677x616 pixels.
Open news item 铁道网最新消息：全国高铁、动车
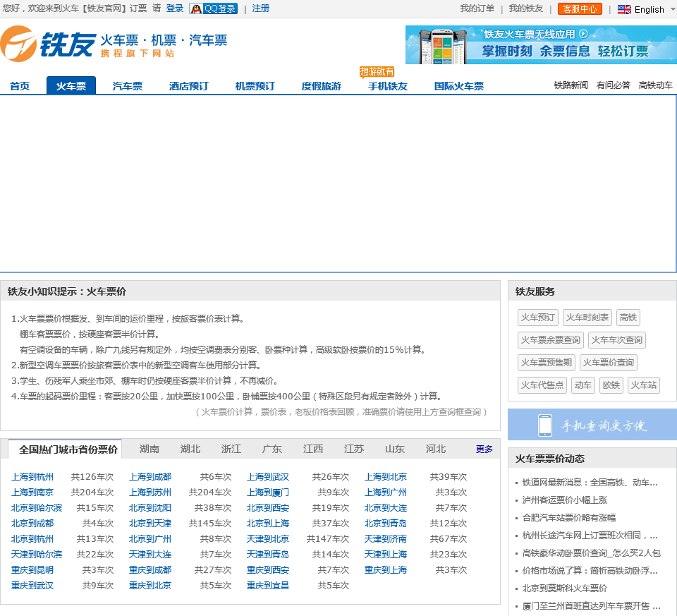tap(590, 483)
